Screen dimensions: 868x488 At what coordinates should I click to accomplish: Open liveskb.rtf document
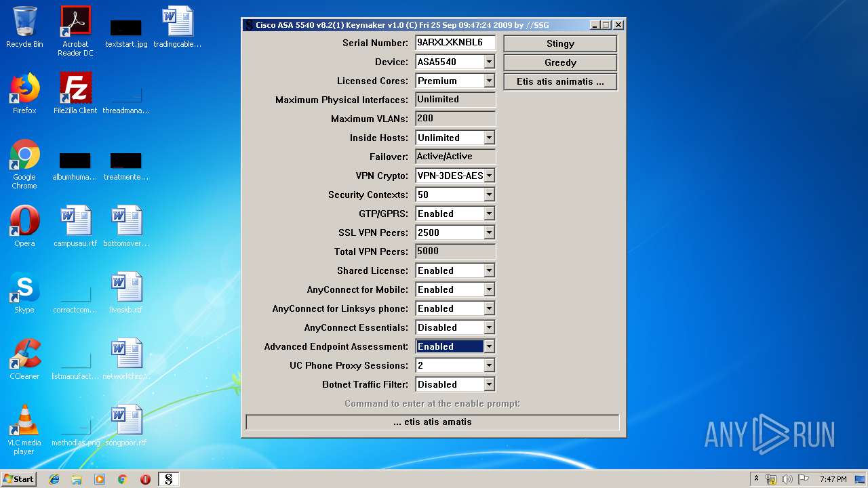pyautogui.click(x=126, y=293)
